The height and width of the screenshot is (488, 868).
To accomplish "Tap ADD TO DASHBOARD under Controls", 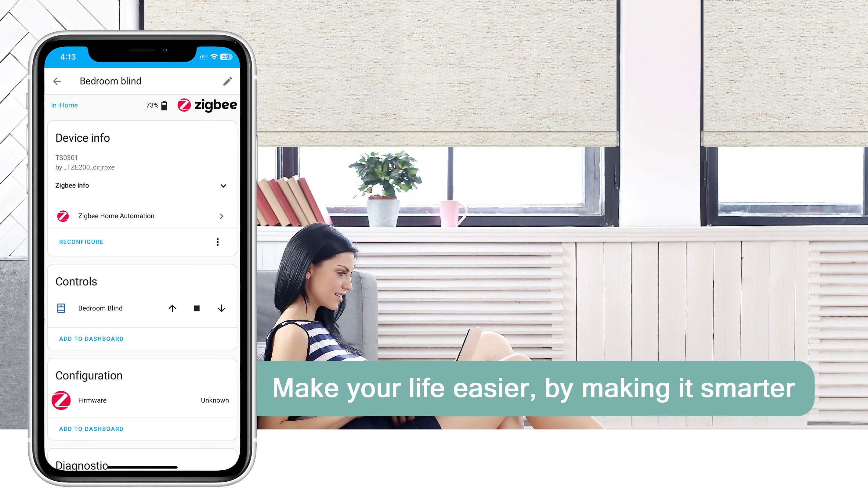I will (x=91, y=339).
